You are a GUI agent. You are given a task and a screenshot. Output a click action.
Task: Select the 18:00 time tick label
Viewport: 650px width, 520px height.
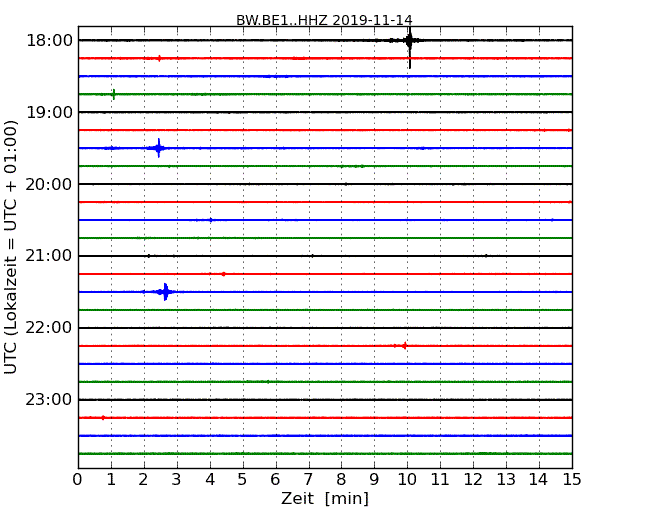pos(49,41)
